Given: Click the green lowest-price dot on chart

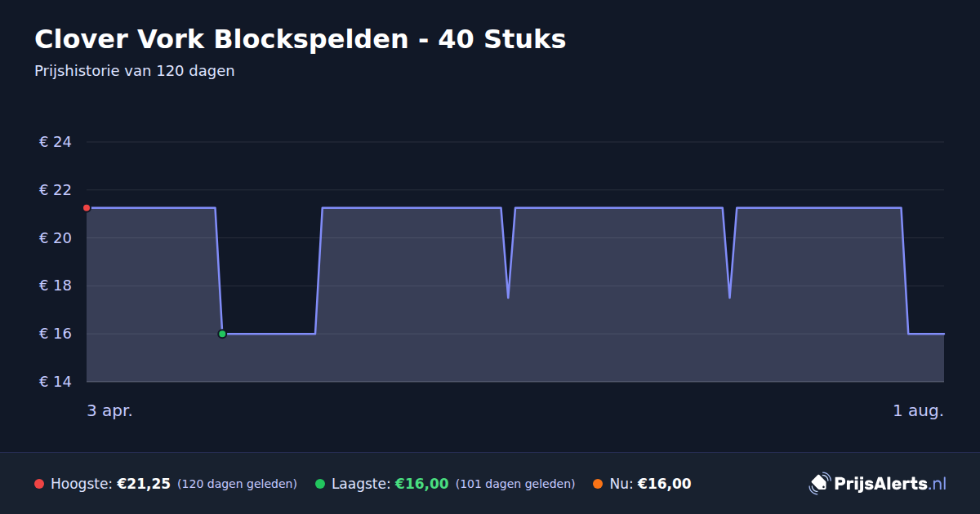Looking at the screenshot, I should (222, 334).
